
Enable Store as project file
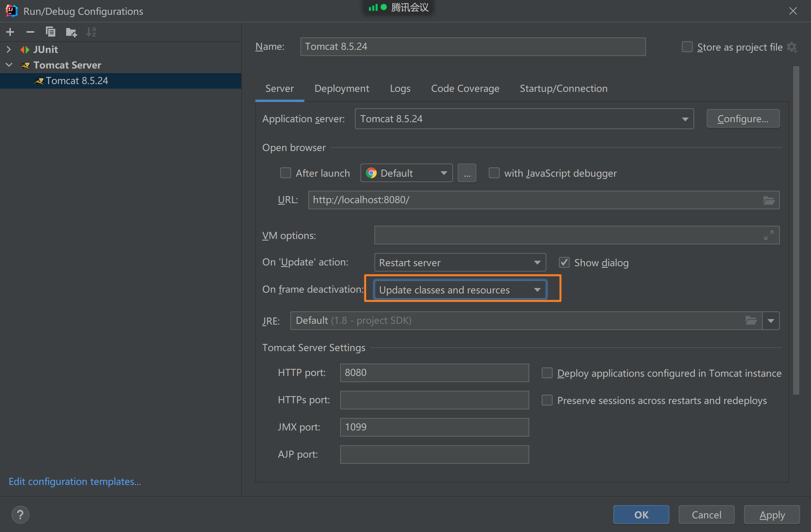(687, 47)
